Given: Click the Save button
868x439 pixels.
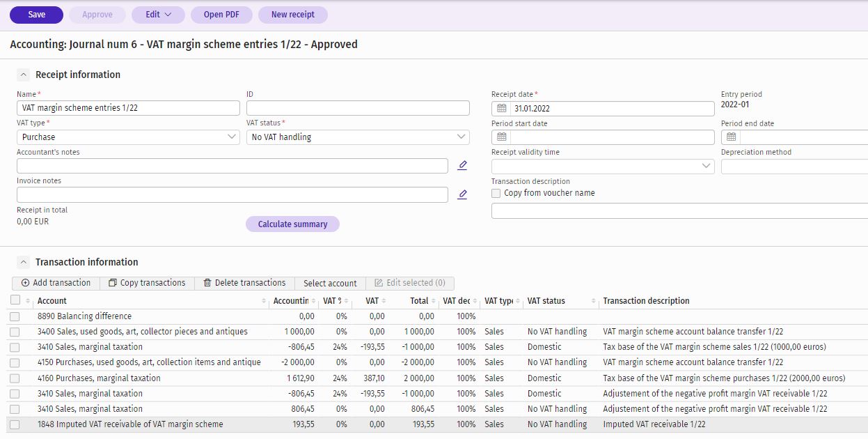Looking at the screenshot, I should (36, 15).
